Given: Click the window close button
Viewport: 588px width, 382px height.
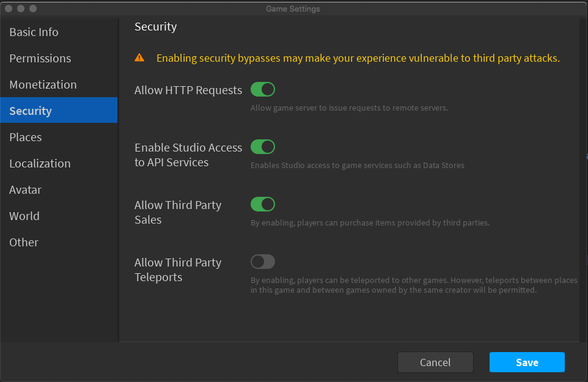Looking at the screenshot, I should coord(9,9).
